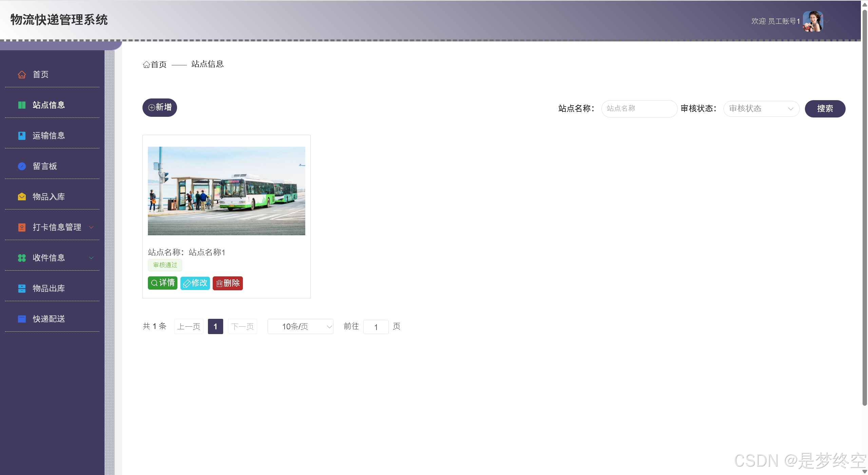The height and width of the screenshot is (475, 868).
Task: Click the orange 打卡信息管理 icon
Action: (22, 227)
